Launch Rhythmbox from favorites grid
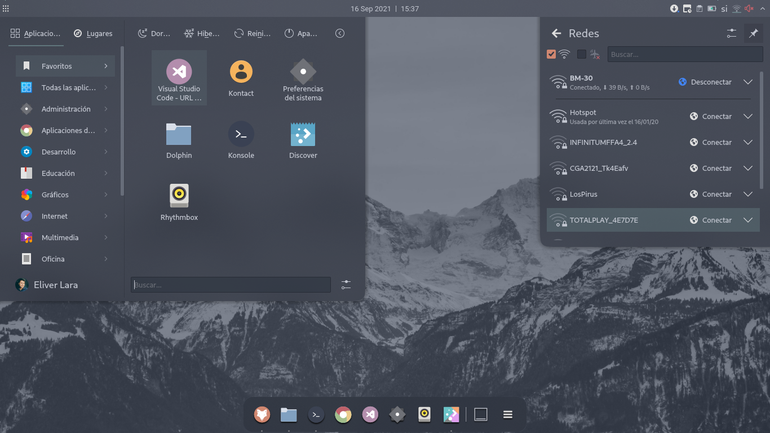The image size is (770, 433). (x=179, y=202)
